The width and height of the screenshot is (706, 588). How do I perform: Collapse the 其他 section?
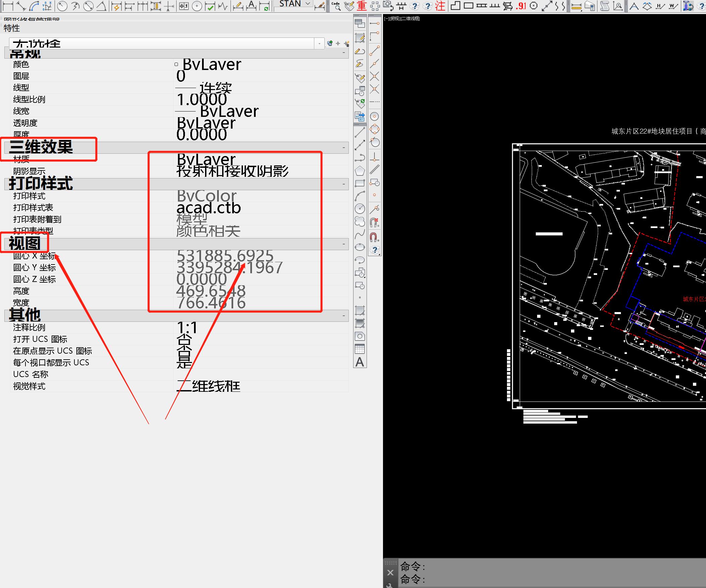point(343,316)
